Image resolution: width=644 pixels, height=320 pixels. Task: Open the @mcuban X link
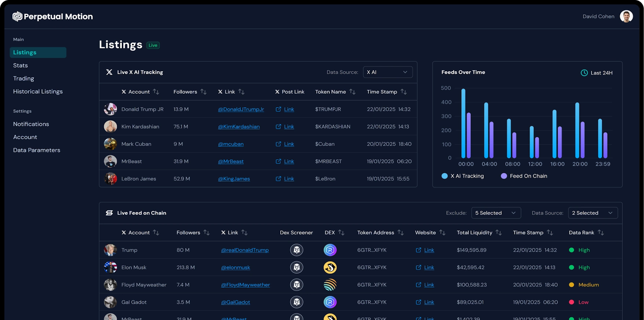[231, 144]
